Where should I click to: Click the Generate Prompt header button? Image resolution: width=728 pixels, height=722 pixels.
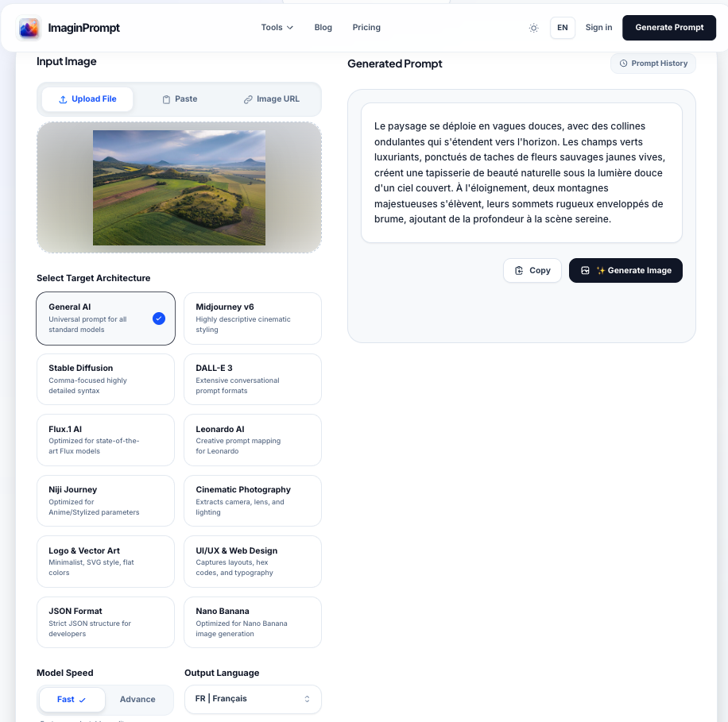[x=669, y=28]
